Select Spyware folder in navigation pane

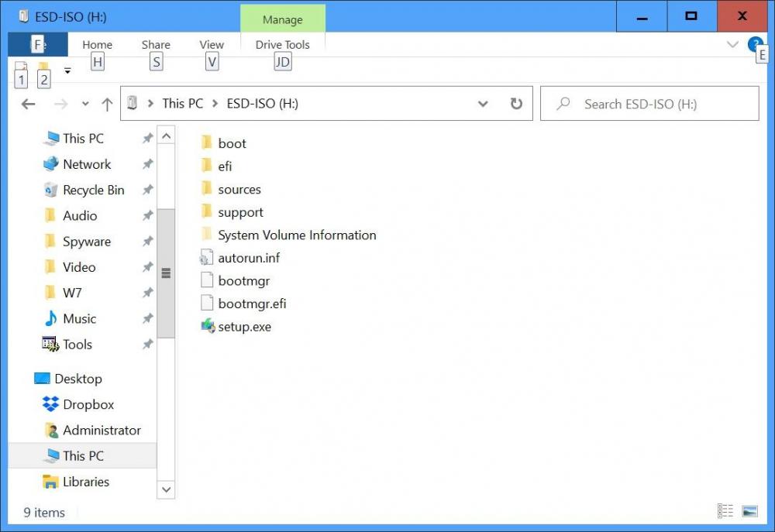pyautogui.click(x=86, y=241)
